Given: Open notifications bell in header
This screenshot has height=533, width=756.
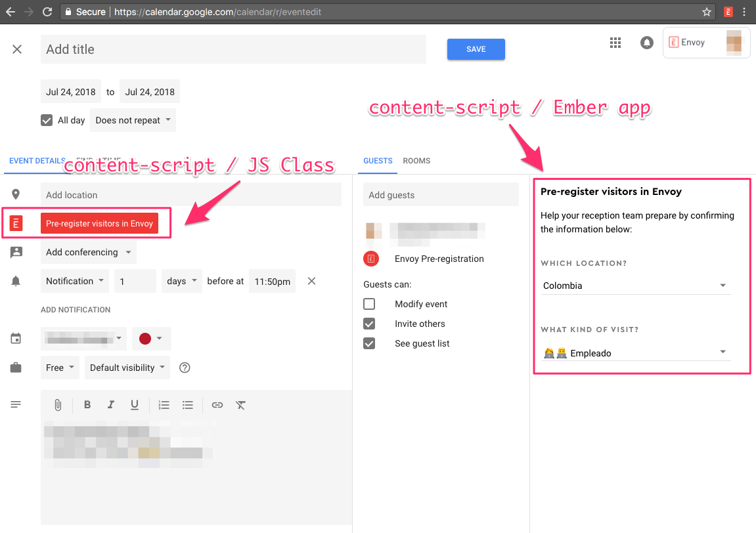Looking at the screenshot, I should point(646,43).
